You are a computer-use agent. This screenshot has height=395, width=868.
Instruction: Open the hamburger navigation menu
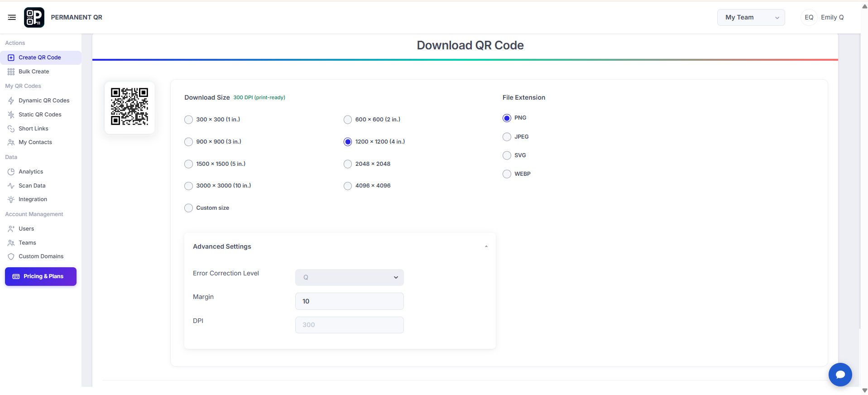[x=12, y=17]
